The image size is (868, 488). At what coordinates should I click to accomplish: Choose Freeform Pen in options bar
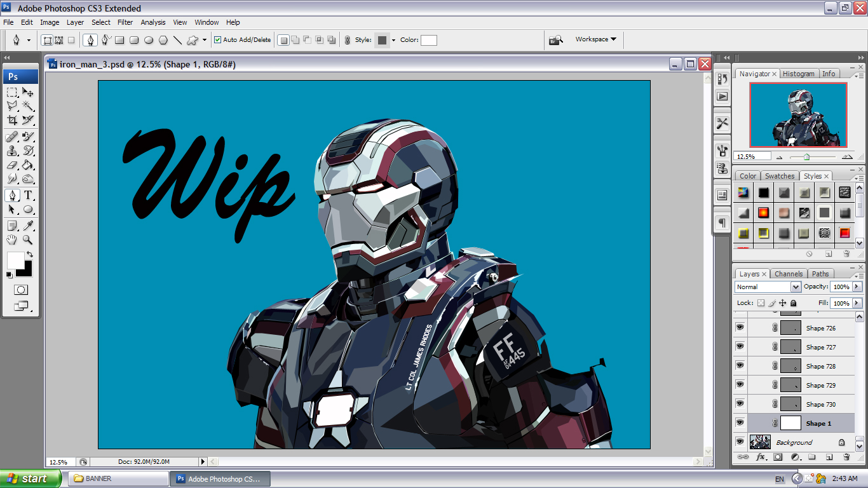click(105, 40)
